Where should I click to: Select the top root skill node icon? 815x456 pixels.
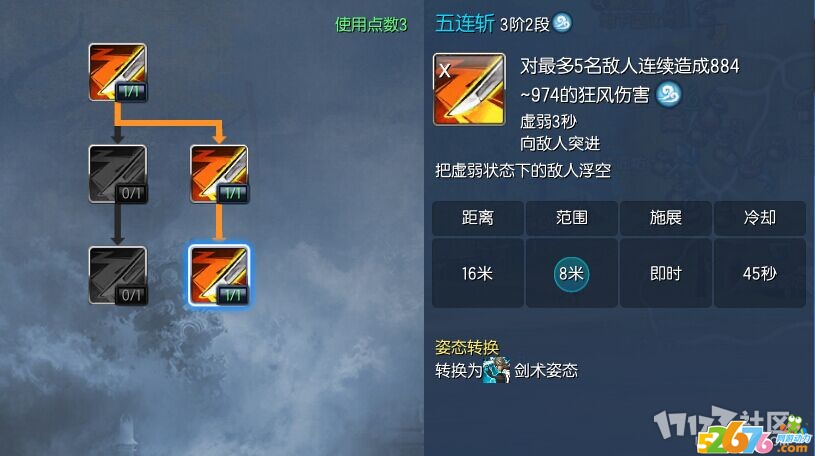point(117,72)
